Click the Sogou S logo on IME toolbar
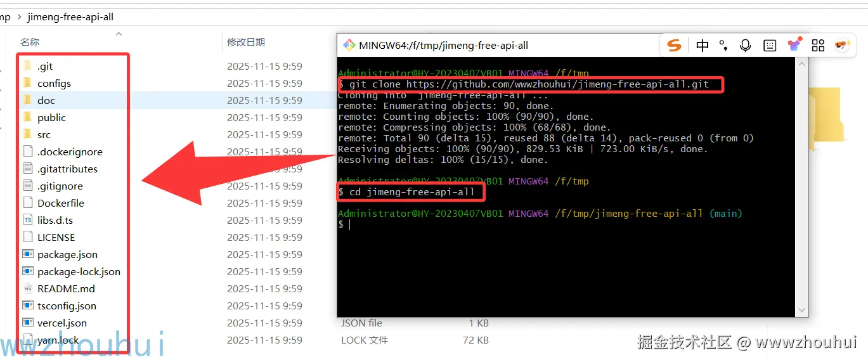This screenshot has height=362, width=868. [675, 45]
